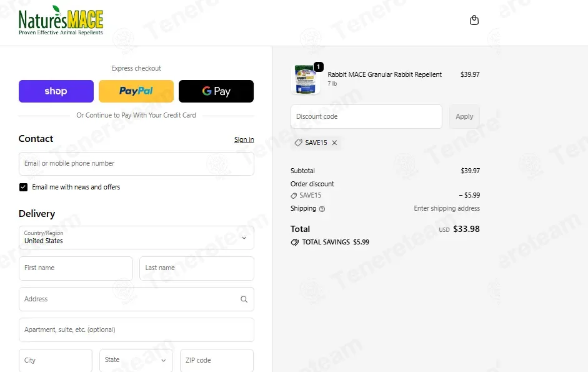Click the Rabbit MACE Granular Rabbit Repellent title

tap(385, 74)
